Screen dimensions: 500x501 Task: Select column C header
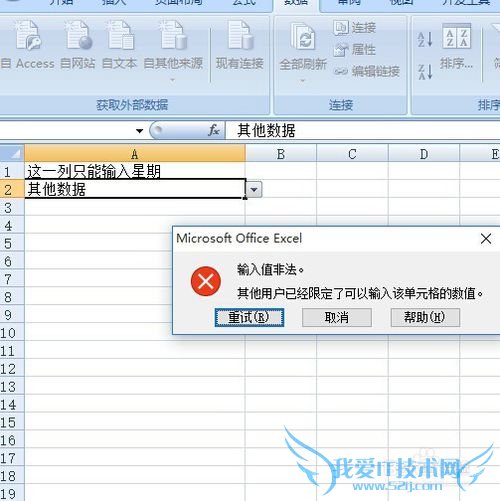click(x=352, y=154)
